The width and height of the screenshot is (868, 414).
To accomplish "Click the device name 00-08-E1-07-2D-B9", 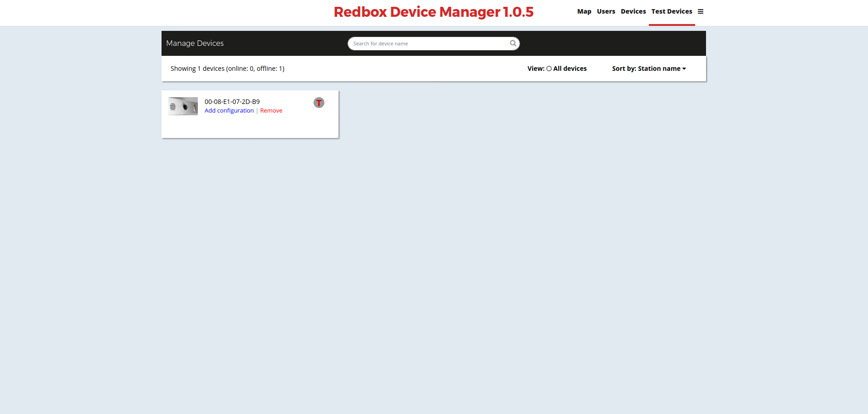I will click(232, 102).
